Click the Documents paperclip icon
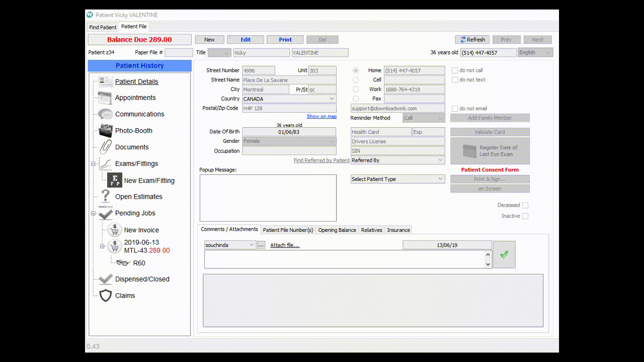 pyautogui.click(x=105, y=147)
